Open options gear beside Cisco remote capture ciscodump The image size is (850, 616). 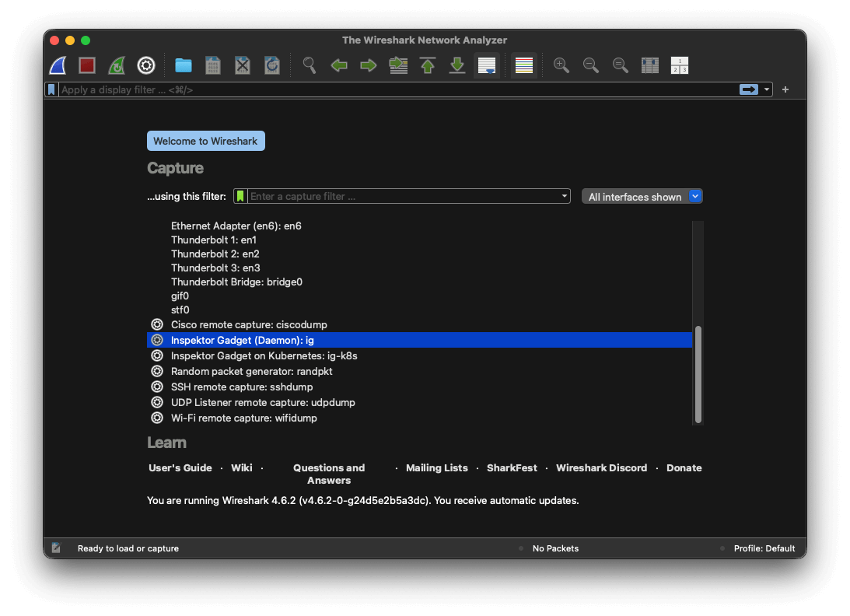(156, 324)
